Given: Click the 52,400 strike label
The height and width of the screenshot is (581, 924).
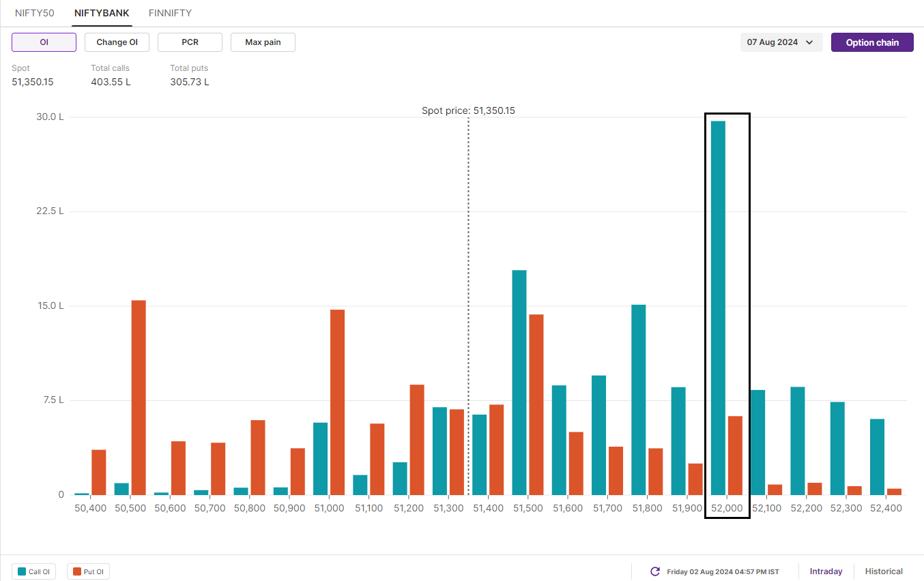Looking at the screenshot, I should tap(886, 509).
